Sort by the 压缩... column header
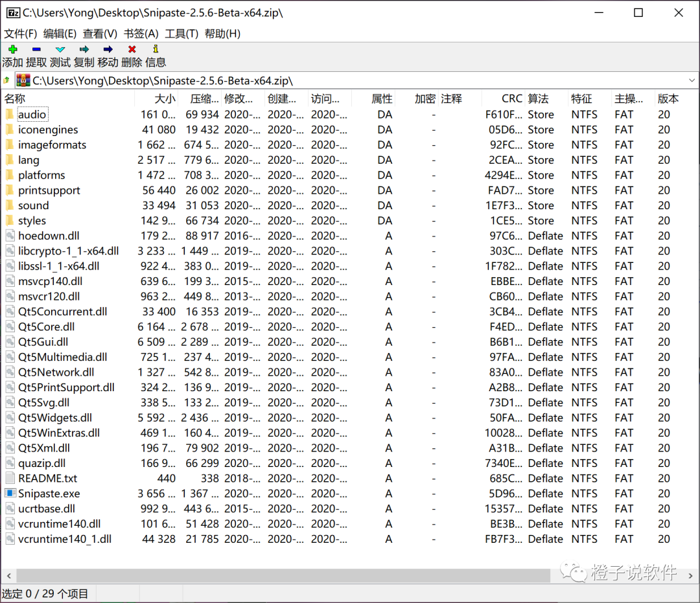Image resolution: width=700 pixels, height=603 pixels. coord(200,98)
